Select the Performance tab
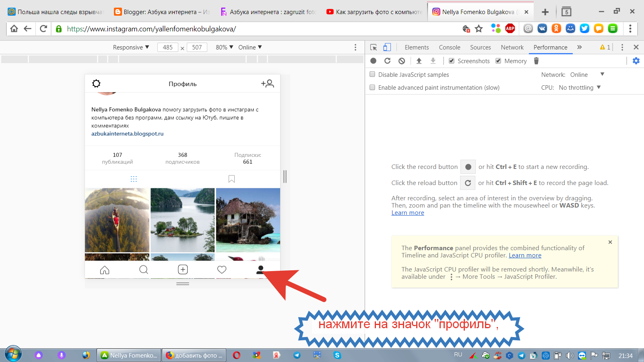 click(x=551, y=47)
